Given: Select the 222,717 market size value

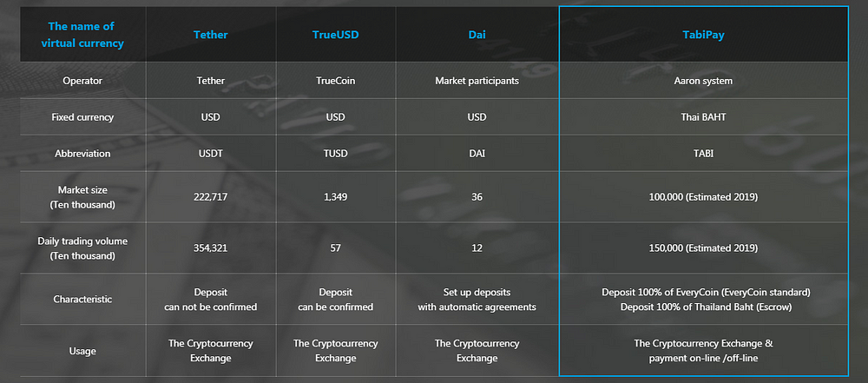Looking at the screenshot, I should pyautogui.click(x=210, y=197).
